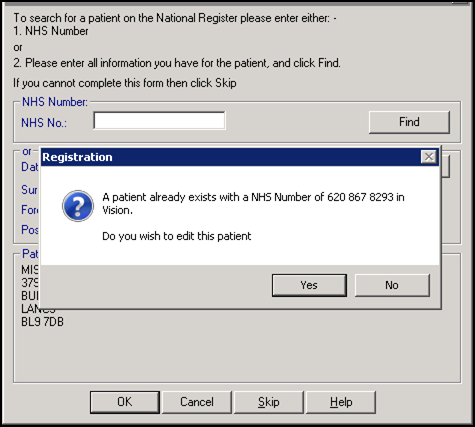Decline editing by clicking No
The image size is (475, 427).
[392, 285]
